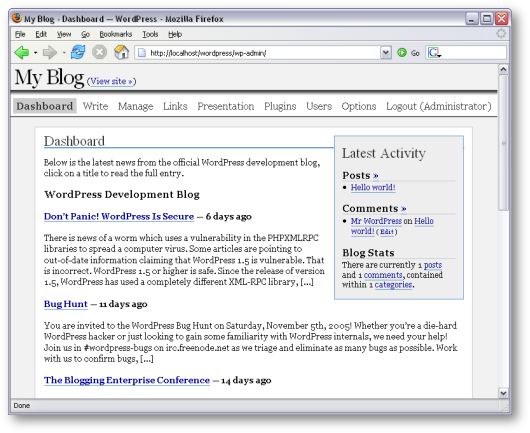The width and height of the screenshot is (530, 433).
Task: Open the Go menu
Action: 85,34
